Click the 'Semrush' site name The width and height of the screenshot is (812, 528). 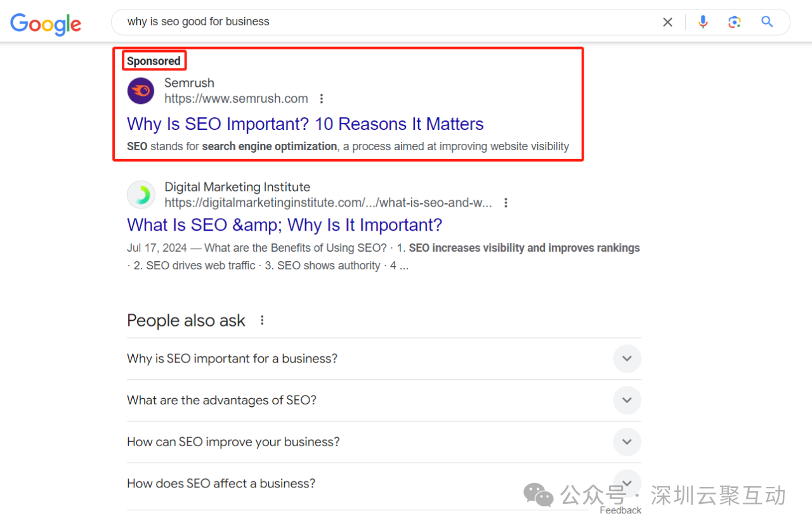[x=189, y=83]
